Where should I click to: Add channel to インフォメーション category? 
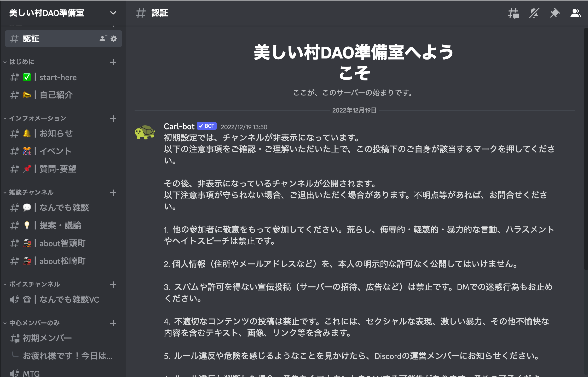[113, 119]
